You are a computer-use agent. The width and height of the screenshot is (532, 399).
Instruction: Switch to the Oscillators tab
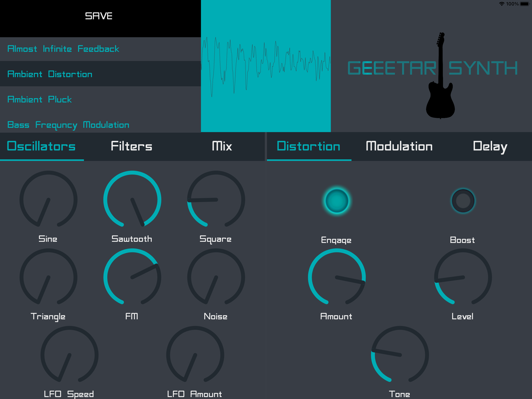click(x=42, y=146)
